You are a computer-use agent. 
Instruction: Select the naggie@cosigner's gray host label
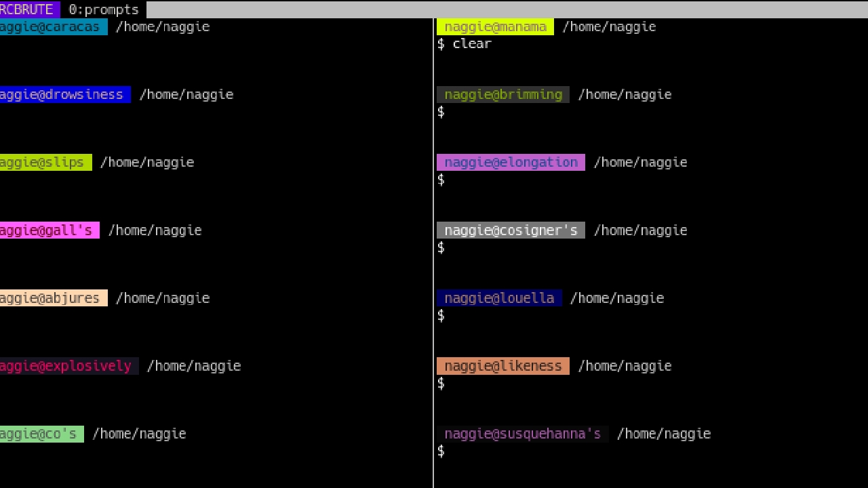click(x=511, y=230)
